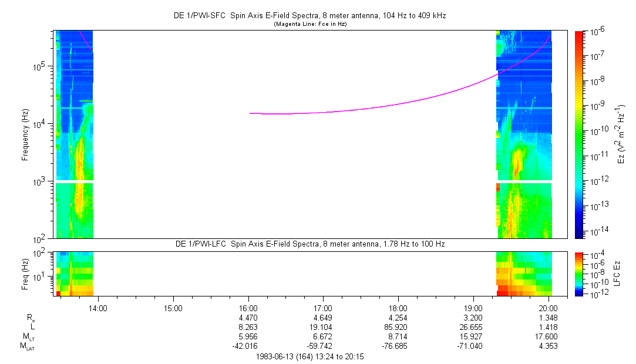Click the Magenta Line Fce subtitle
The width and height of the screenshot is (636, 364).
(x=310, y=24)
